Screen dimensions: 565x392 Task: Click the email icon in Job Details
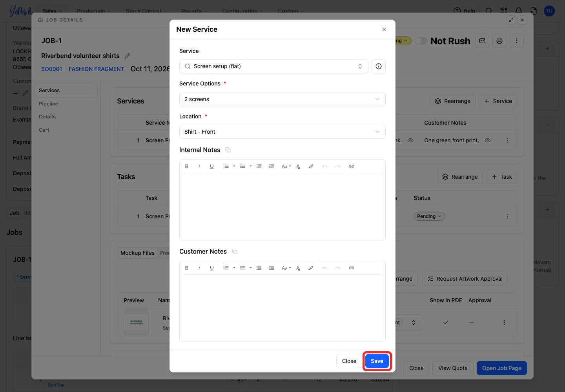(x=482, y=41)
